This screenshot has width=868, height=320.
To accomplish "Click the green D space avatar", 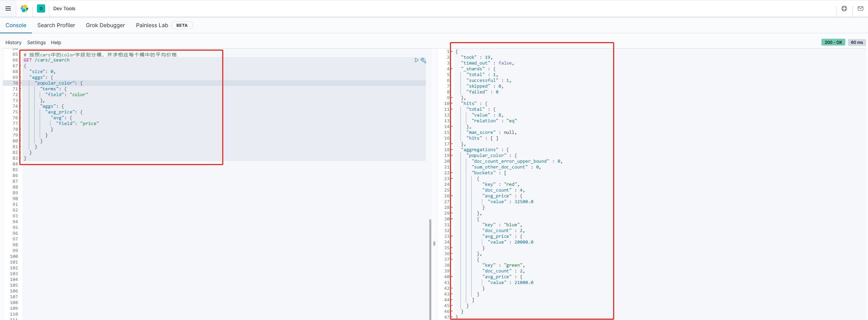I will point(41,8).
